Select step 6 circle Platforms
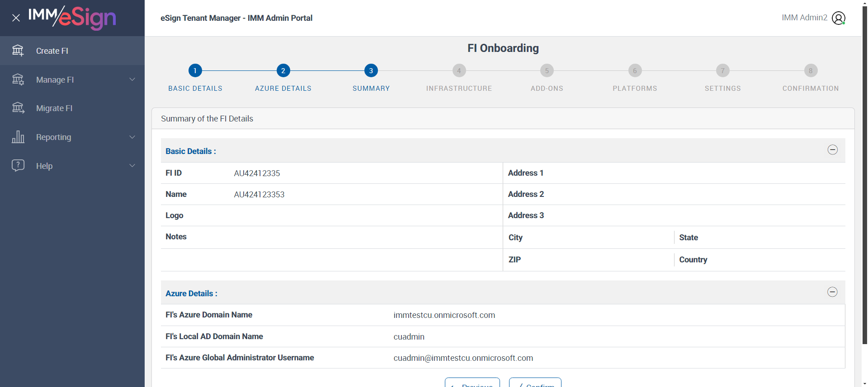This screenshot has height=387, width=868. (x=635, y=70)
